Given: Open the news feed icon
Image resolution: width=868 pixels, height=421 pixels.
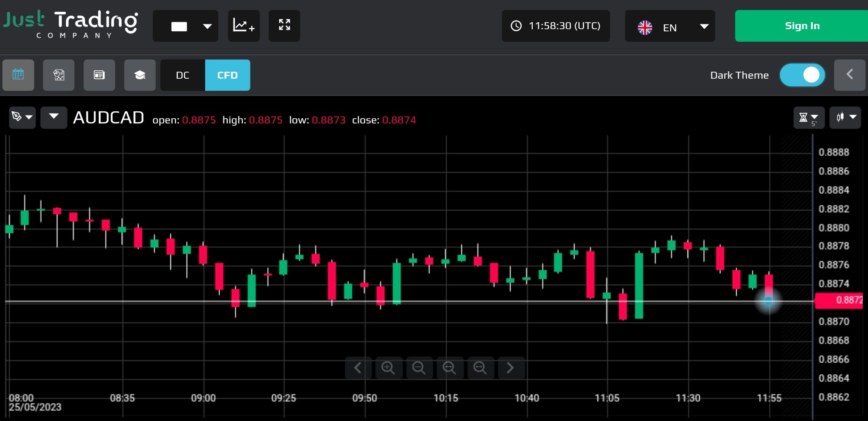Looking at the screenshot, I should coord(99,75).
